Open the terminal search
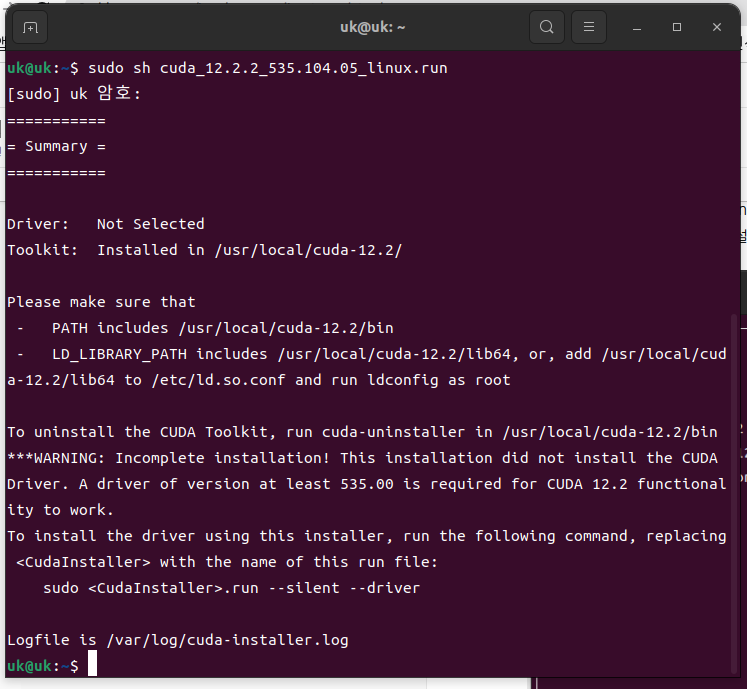The image size is (747, 689). coord(546,27)
